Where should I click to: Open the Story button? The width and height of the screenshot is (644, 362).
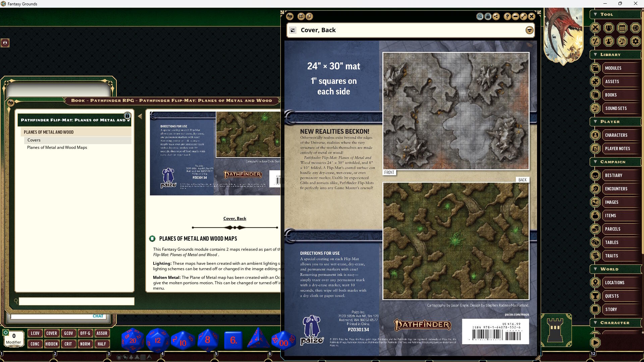(622, 309)
